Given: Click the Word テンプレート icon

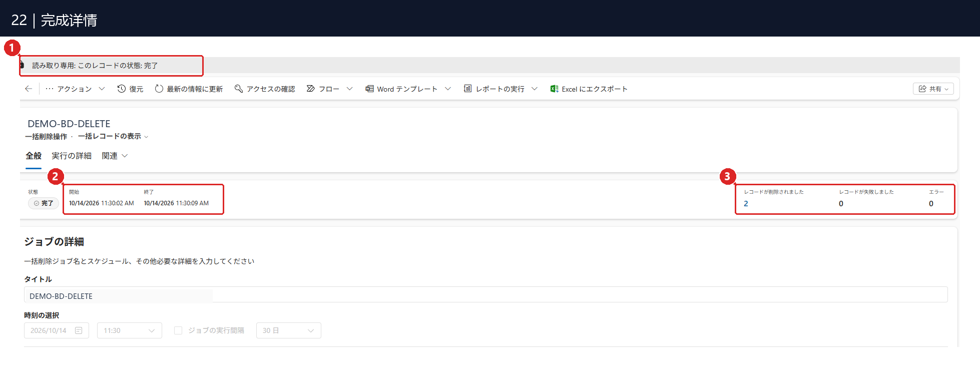Looking at the screenshot, I should coord(369,89).
